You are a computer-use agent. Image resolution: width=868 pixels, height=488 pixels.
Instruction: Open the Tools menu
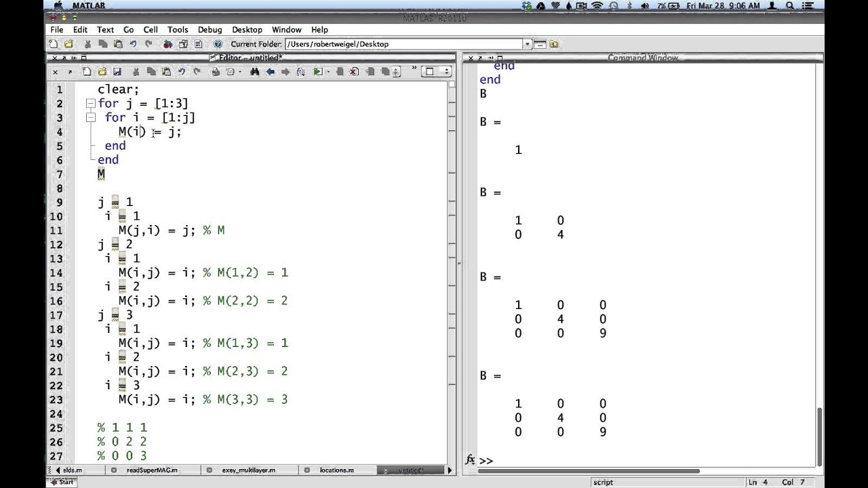pyautogui.click(x=178, y=30)
